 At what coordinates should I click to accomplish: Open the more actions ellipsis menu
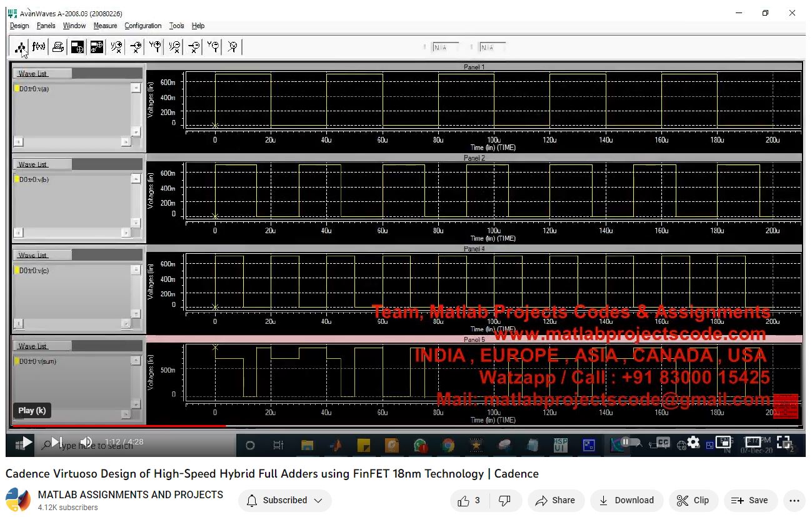point(794,500)
